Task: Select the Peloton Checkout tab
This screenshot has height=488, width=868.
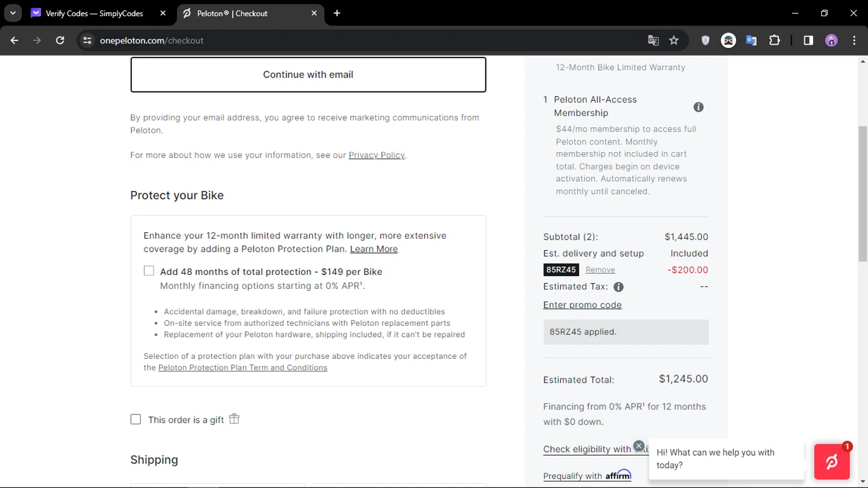Action: tap(232, 13)
